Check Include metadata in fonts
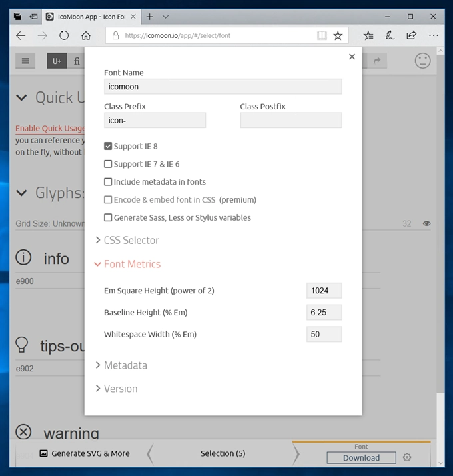Viewport: 453px width, 476px height. (x=108, y=182)
